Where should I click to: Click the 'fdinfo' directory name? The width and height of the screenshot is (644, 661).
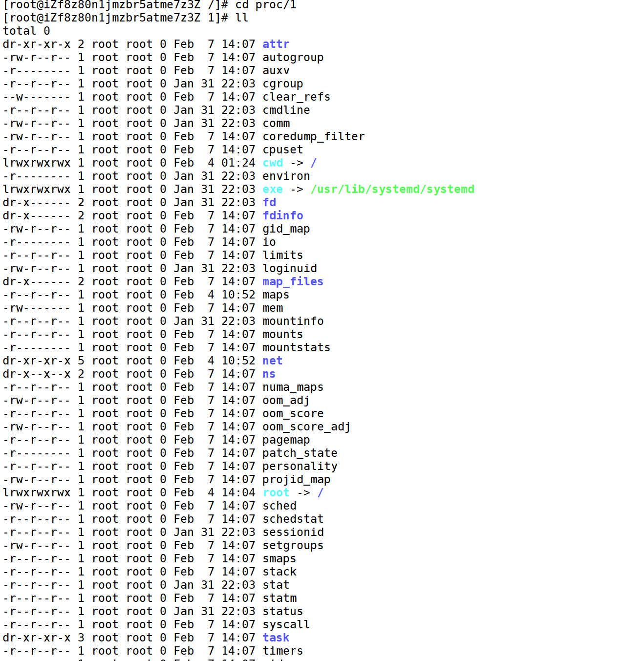click(x=283, y=215)
